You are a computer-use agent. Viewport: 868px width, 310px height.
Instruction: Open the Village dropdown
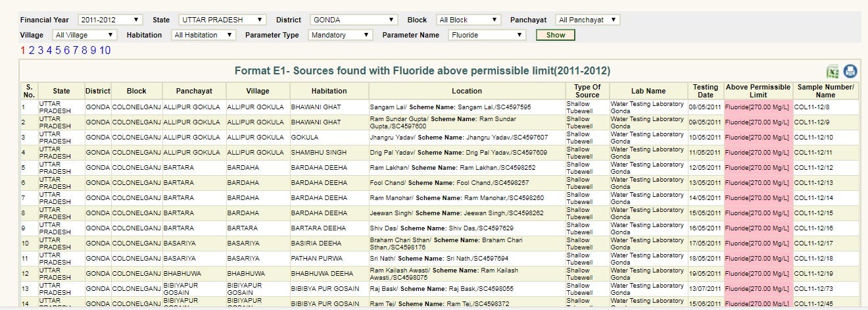click(x=84, y=35)
